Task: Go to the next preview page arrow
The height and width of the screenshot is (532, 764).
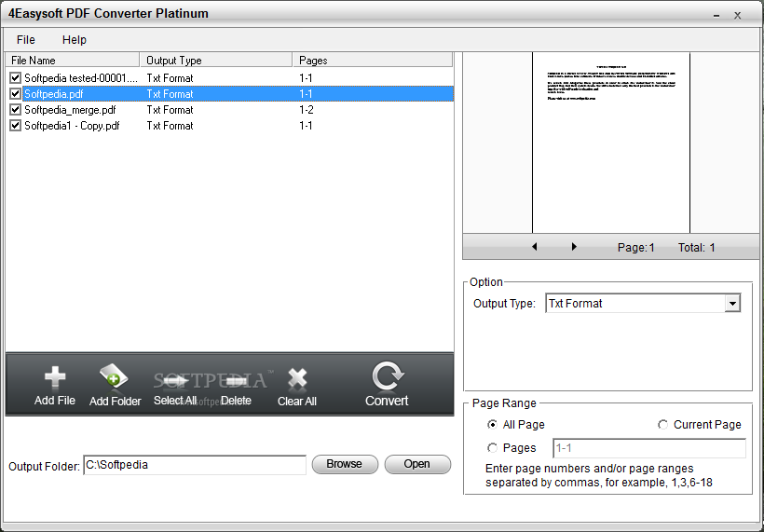Action: coord(574,247)
